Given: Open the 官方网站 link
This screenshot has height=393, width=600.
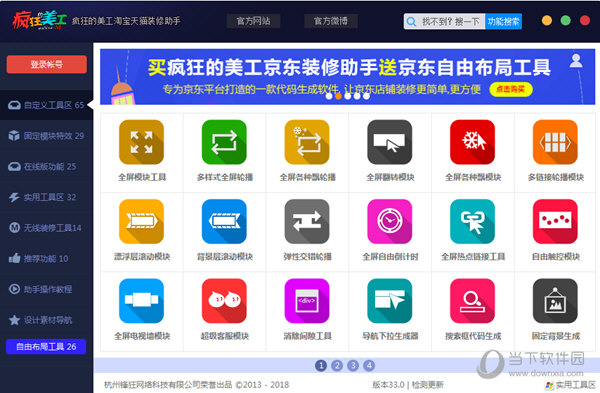Looking at the screenshot, I should 253,21.
